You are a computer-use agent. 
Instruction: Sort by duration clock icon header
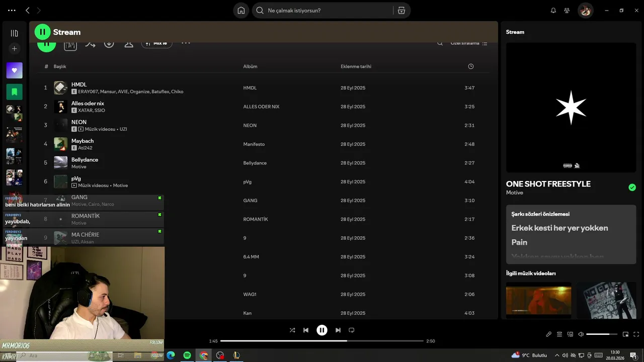click(x=471, y=66)
